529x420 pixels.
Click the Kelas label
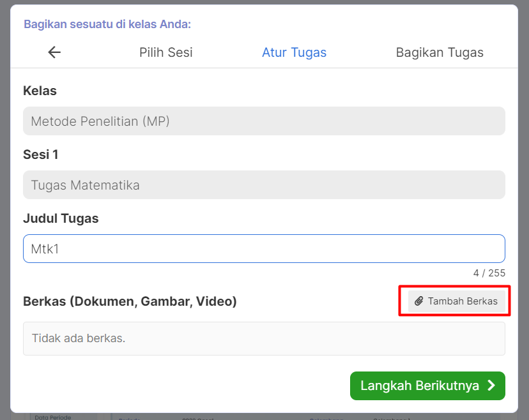40,91
